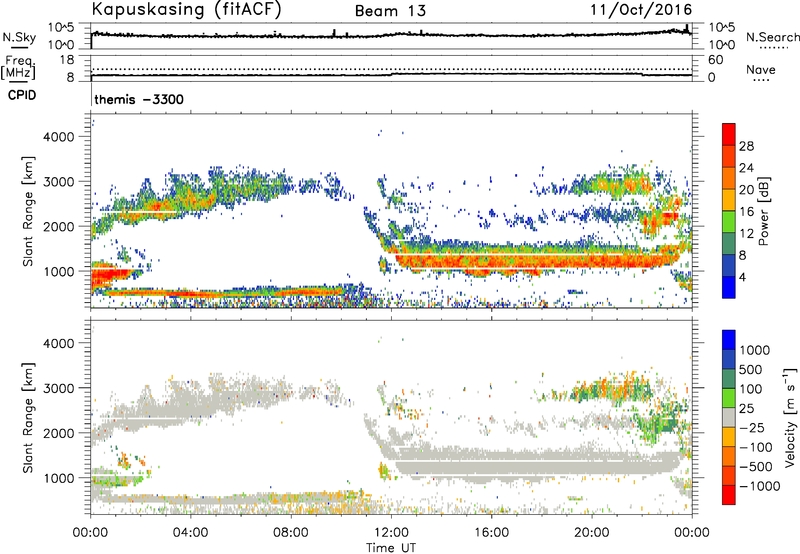Screen dimensions: 800x554
Task: Click the 04:00 time axis label
Action: [x=190, y=533]
